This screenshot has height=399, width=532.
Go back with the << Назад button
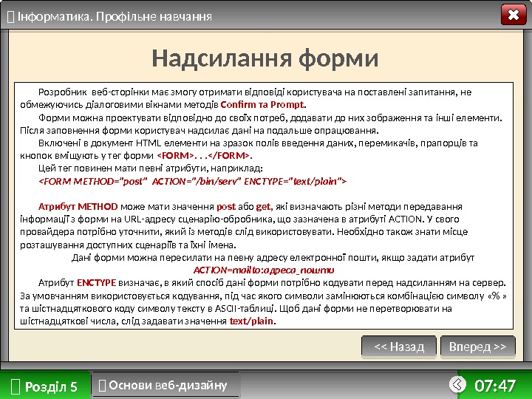click(x=399, y=347)
